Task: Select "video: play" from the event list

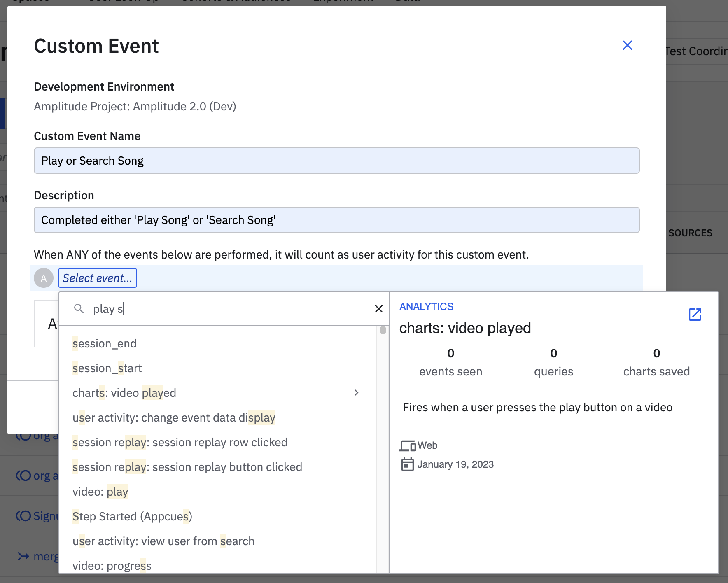Action: pyautogui.click(x=100, y=492)
